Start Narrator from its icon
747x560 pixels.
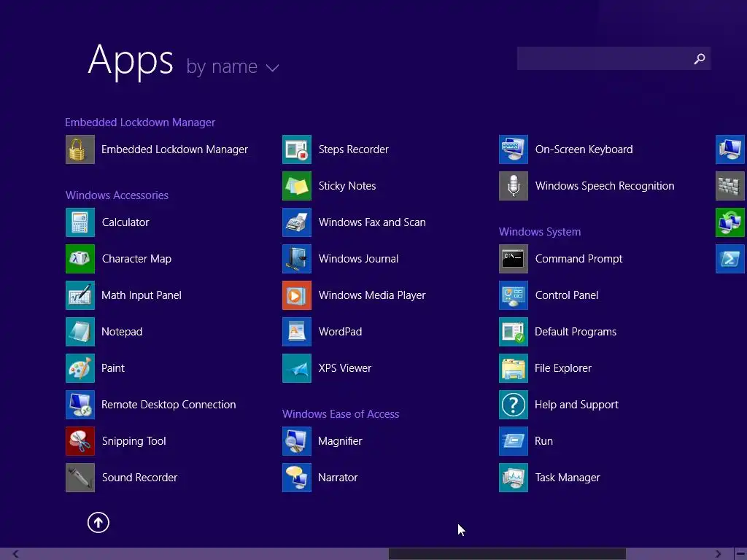click(x=297, y=478)
